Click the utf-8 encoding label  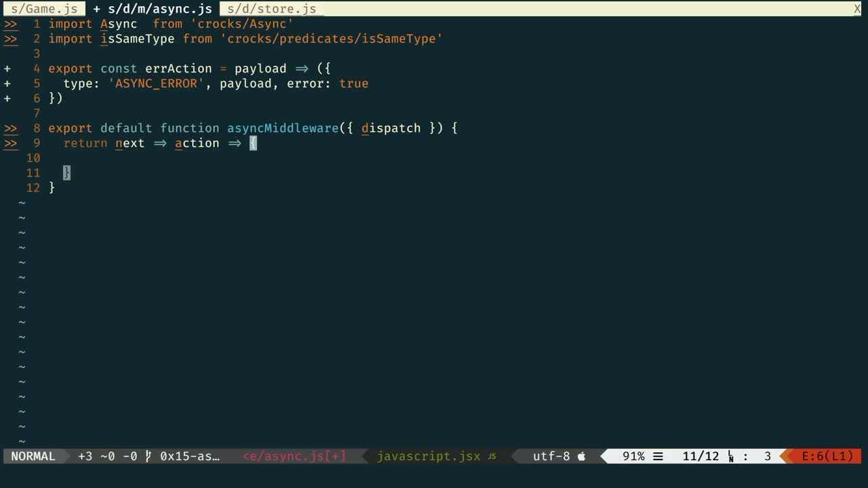551,456
